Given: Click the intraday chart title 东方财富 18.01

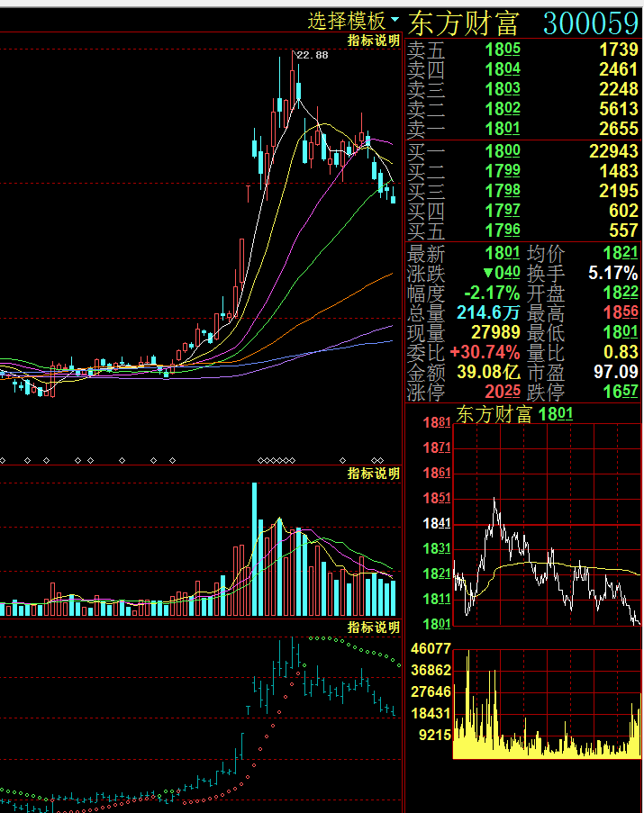Looking at the screenshot, I should [514, 415].
